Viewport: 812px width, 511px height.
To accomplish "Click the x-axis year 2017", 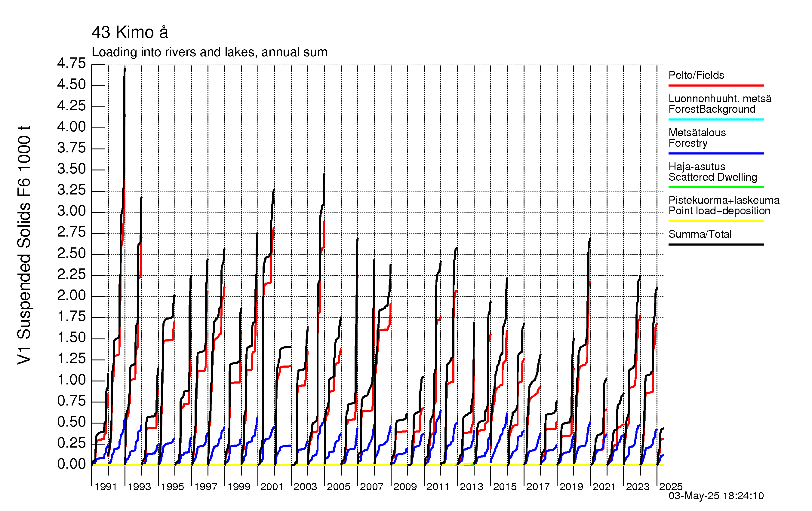I will tap(538, 487).
